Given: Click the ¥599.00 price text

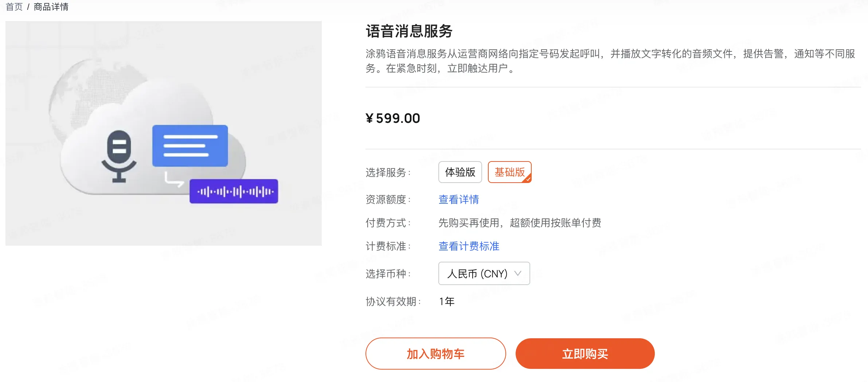Looking at the screenshot, I should pos(393,118).
